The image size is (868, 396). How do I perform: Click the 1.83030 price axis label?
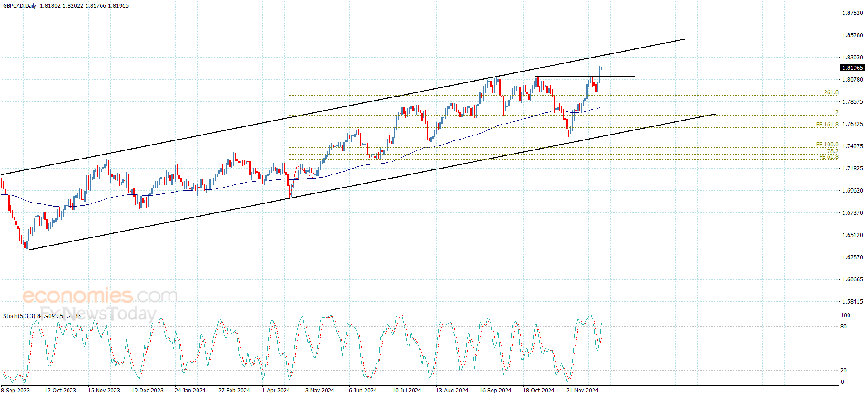coord(852,58)
